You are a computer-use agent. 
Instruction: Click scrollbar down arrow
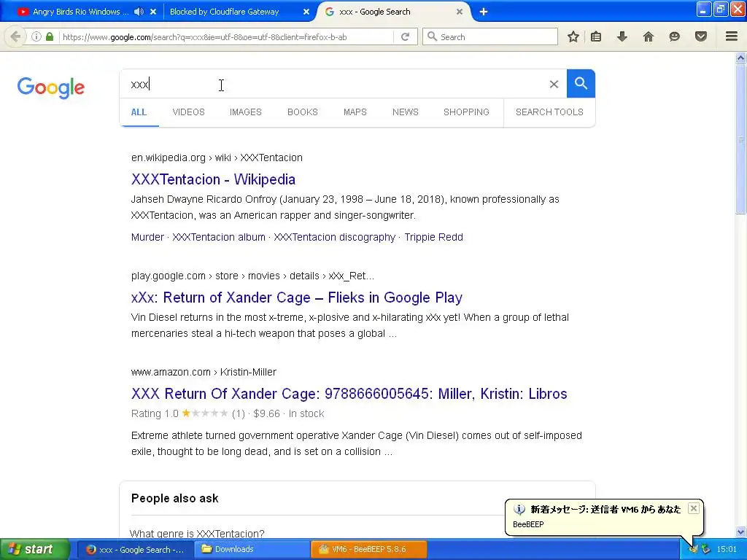740,532
